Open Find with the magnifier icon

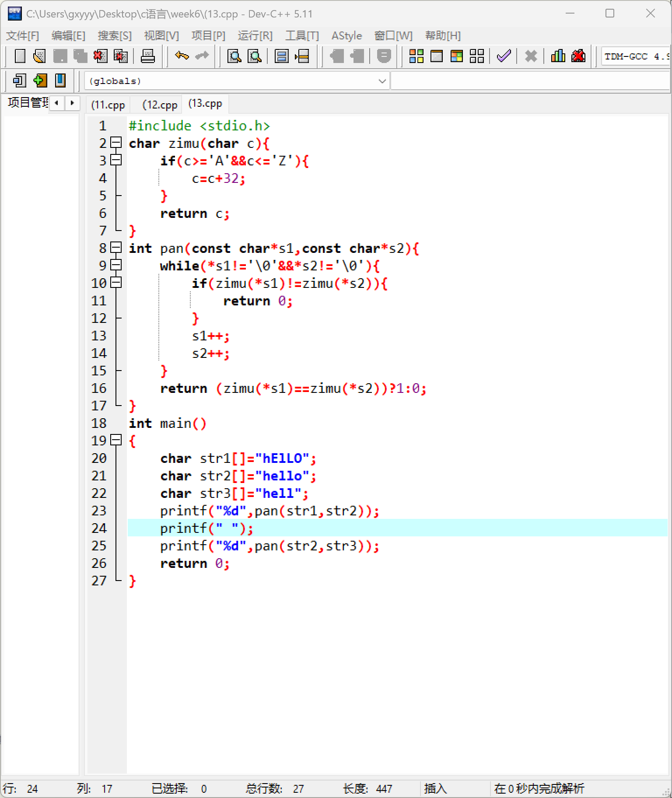point(234,56)
